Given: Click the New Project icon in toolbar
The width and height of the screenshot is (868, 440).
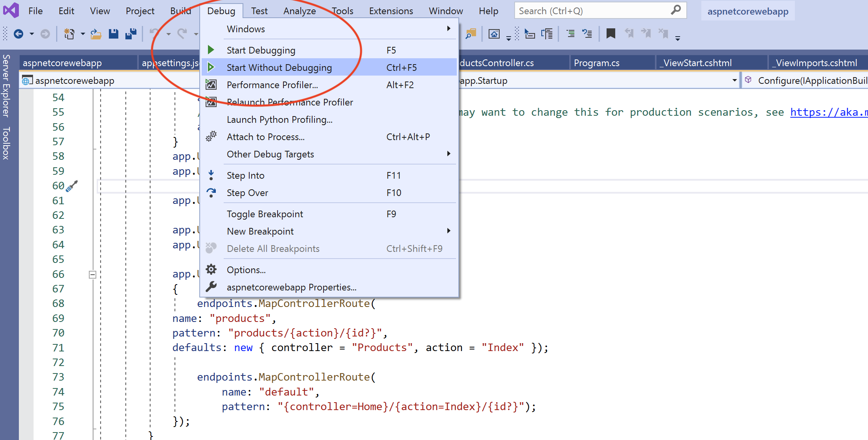Looking at the screenshot, I should [x=69, y=34].
